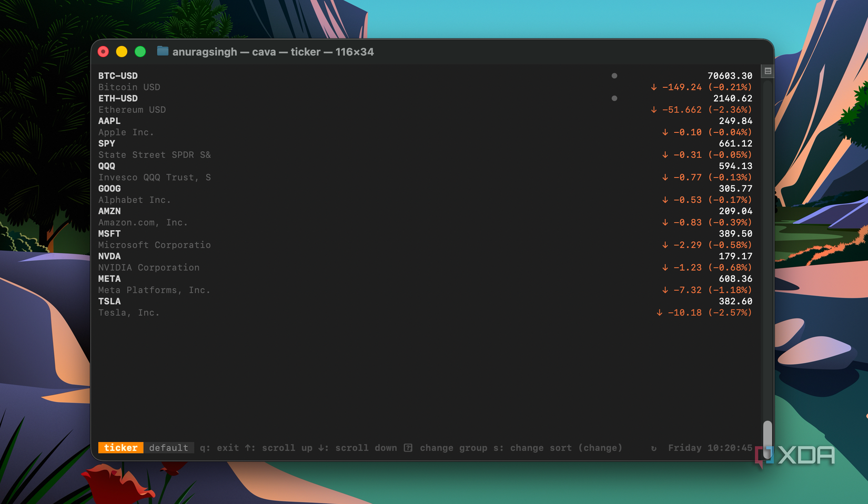Screen dimensions: 868x504
Task: Click the dot indicator on BTC-USD row
Action: (614, 76)
